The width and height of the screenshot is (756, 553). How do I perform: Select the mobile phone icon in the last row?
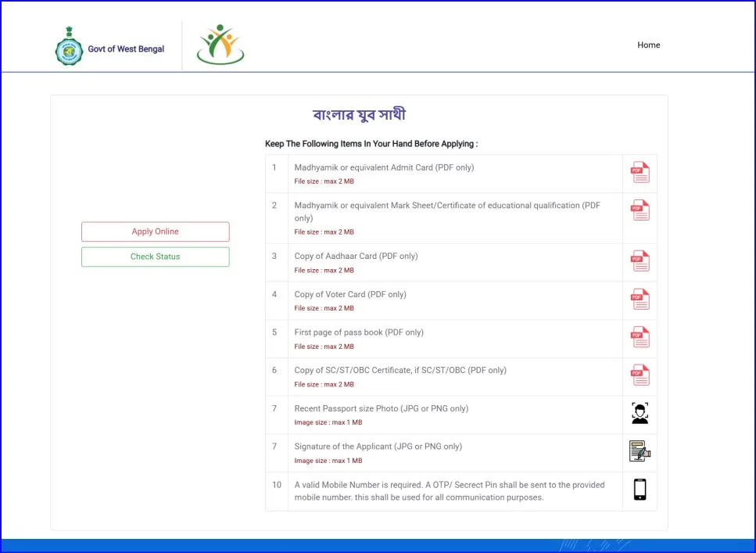tap(640, 490)
